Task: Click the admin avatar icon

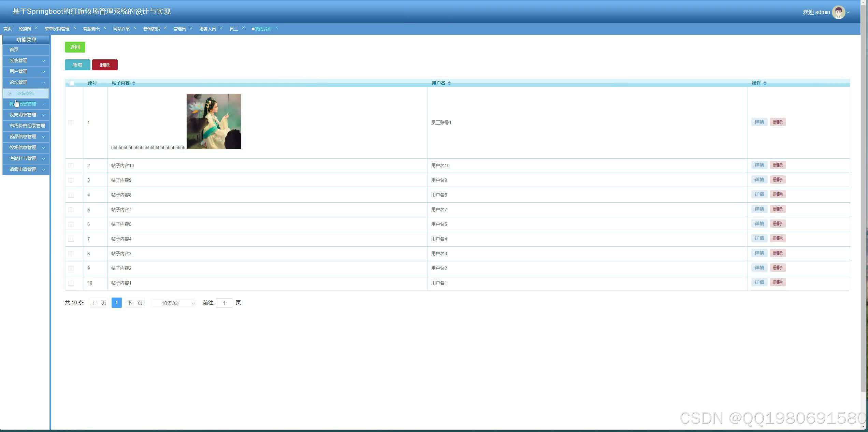Action: 838,12
